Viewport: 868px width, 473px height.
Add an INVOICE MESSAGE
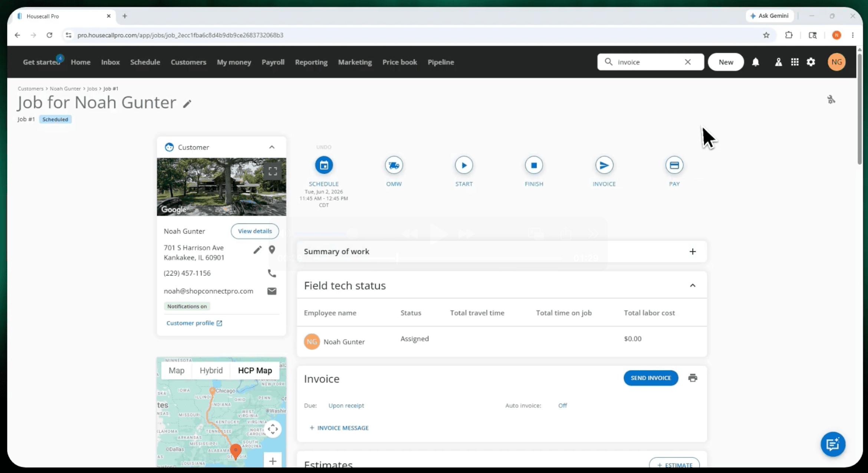[339, 428]
